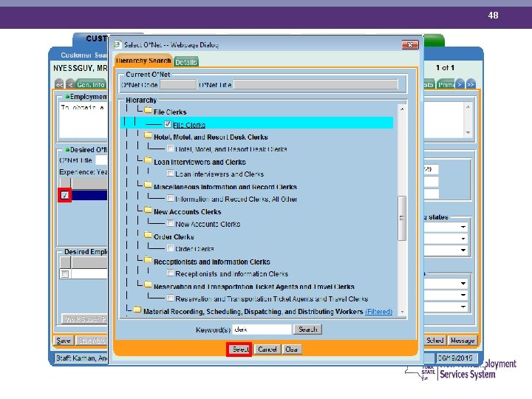Click the O*Net Code field

pos(178,84)
